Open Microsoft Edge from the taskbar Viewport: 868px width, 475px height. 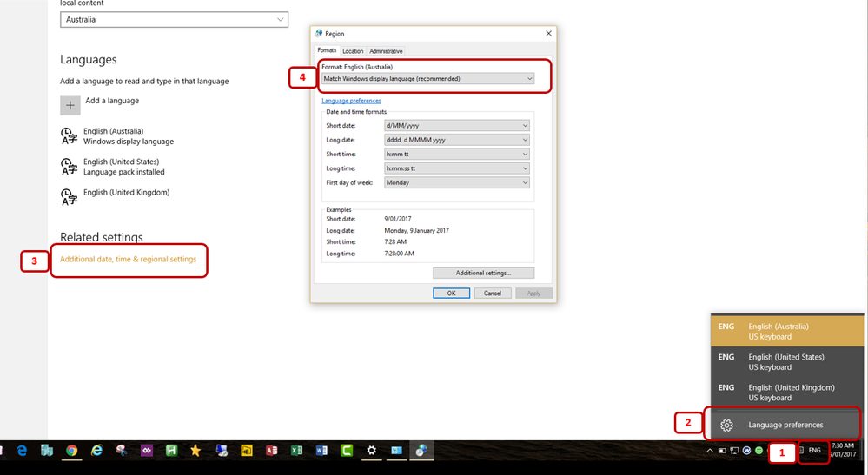point(22,451)
